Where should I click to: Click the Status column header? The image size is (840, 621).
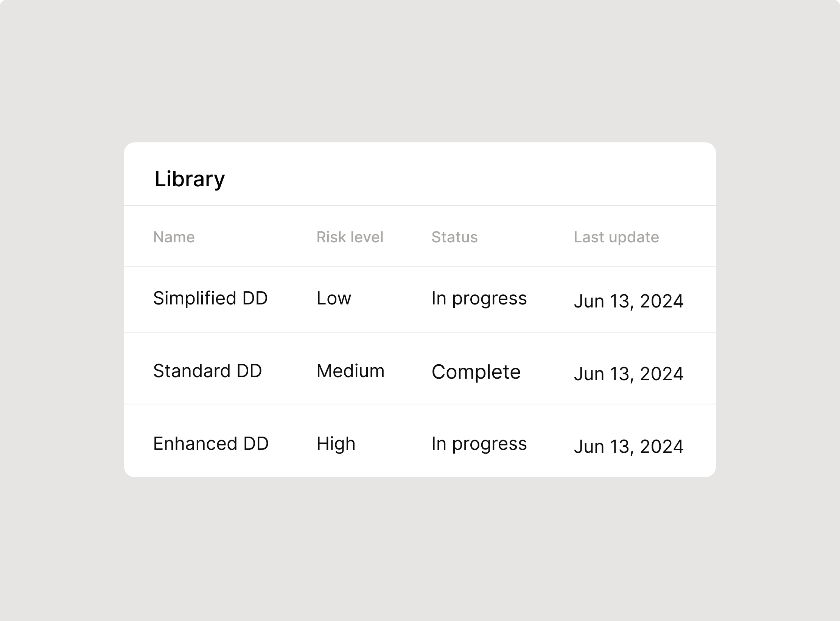[454, 237]
